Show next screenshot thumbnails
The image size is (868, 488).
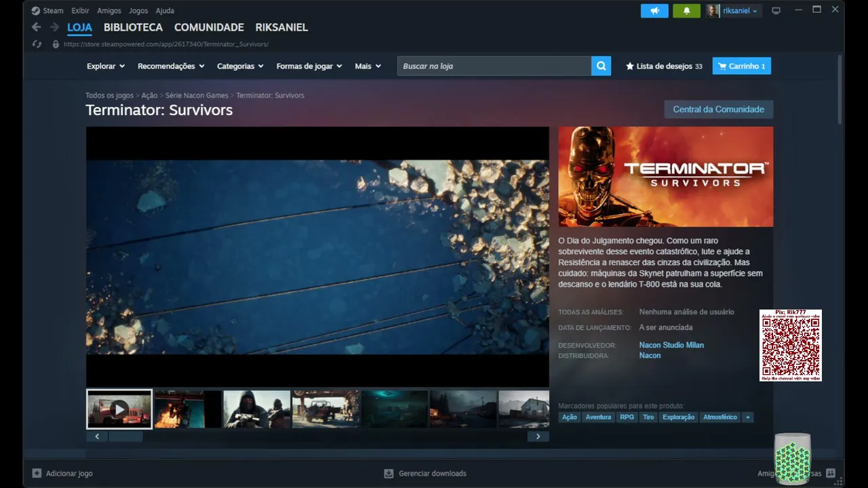[x=538, y=436]
